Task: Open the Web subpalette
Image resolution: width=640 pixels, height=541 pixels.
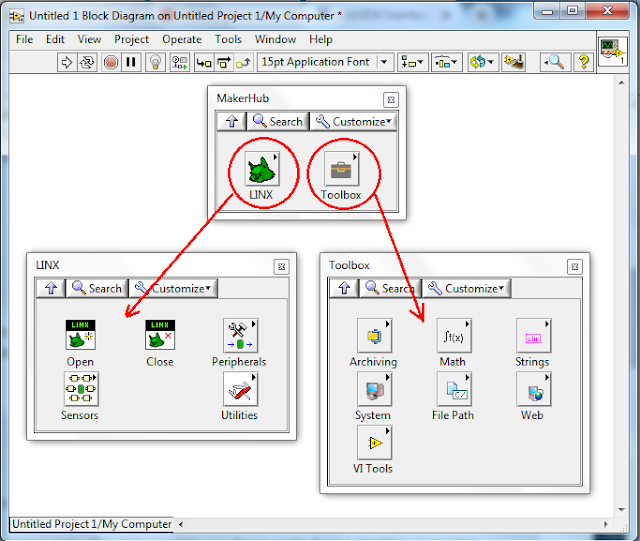Action: (533, 389)
